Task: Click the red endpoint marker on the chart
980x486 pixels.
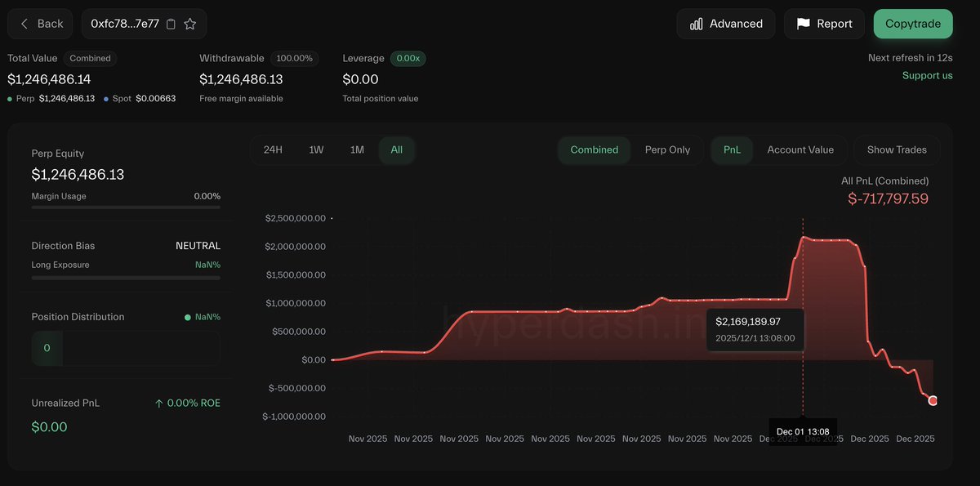Action: click(933, 400)
